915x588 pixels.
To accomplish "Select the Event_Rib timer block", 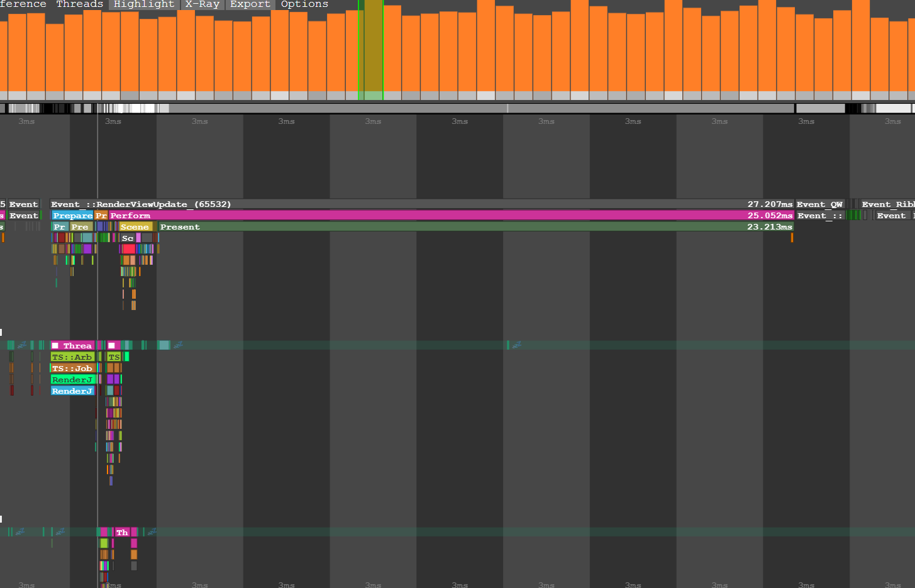I will [888, 204].
